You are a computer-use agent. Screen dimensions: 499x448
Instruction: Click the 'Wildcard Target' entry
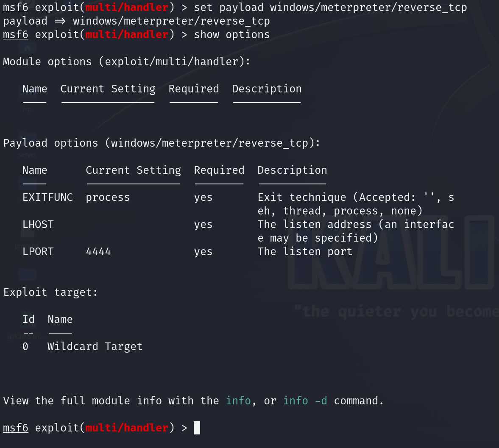[95, 347]
